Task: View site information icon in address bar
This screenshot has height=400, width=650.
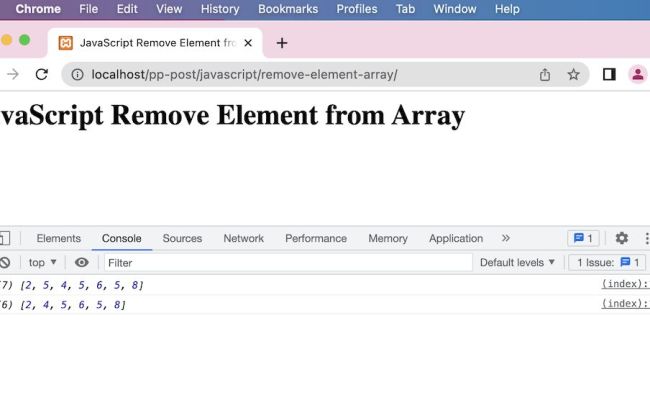Action: point(77,75)
